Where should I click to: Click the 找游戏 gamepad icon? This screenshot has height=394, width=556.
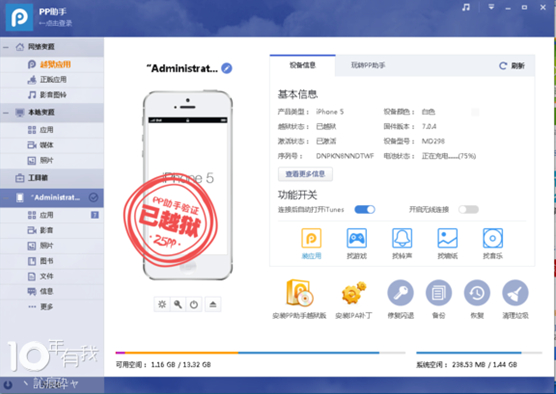(x=356, y=238)
